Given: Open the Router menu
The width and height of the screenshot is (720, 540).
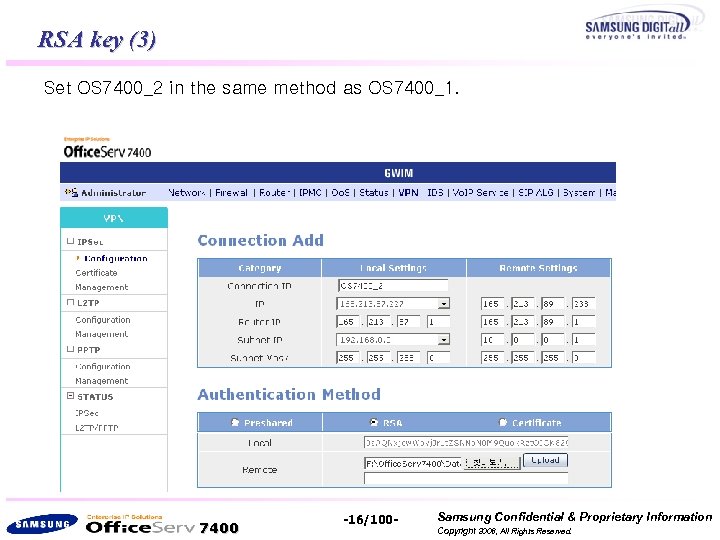Looking at the screenshot, I should click(x=274, y=193).
